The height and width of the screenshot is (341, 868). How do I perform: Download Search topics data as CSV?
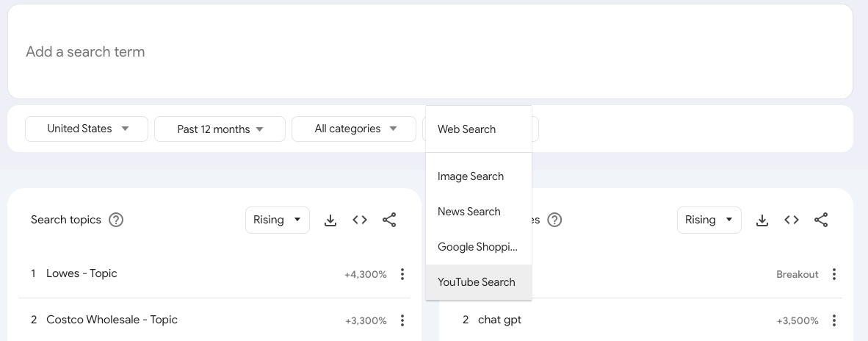tap(330, 220)
